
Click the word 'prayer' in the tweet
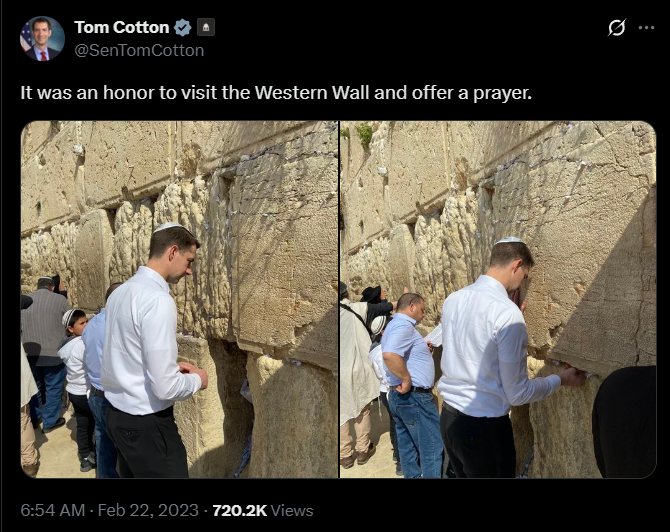(x=500, y=93)
